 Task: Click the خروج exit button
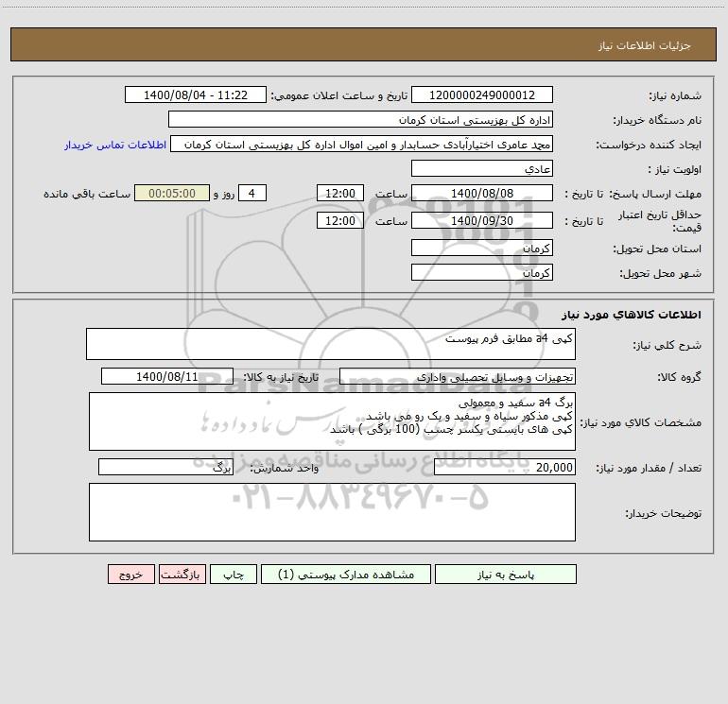(130, 575)
